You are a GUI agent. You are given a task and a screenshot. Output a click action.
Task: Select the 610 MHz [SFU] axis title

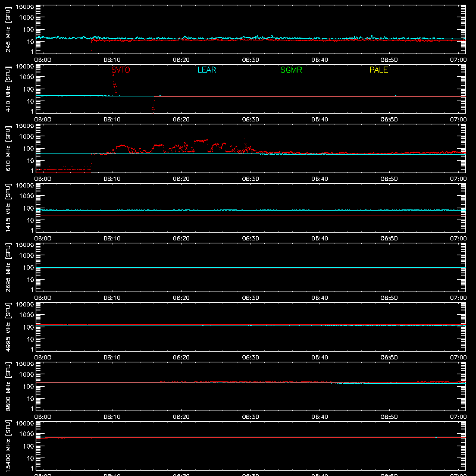[x=8, y=148]
